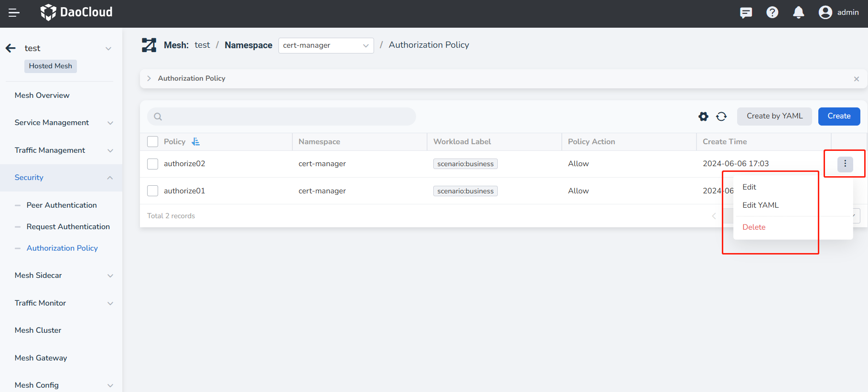This screenshot has height=392, width=868.
Task: Check the authorize01 row checkbox
Action: [153, 191]
